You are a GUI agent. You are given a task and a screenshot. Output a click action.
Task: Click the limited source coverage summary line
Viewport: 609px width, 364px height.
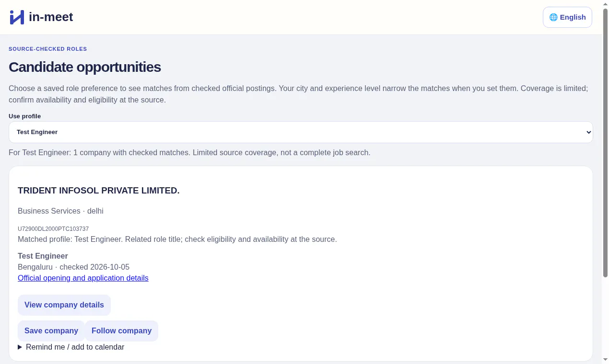click(189, 153)
